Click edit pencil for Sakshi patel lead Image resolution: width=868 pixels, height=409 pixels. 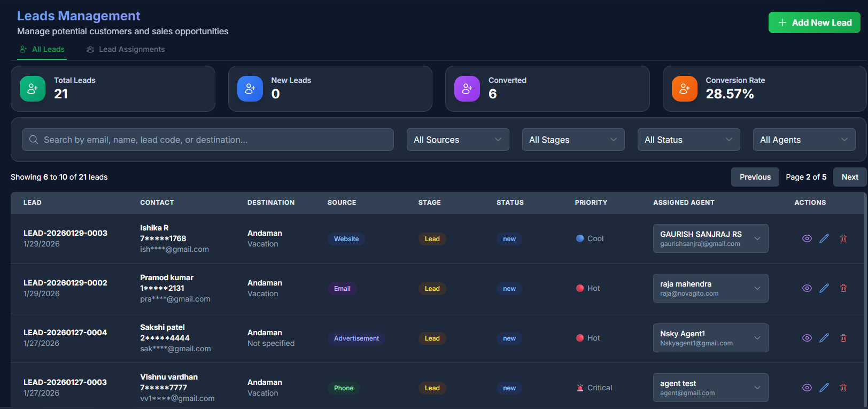(824, 338)
